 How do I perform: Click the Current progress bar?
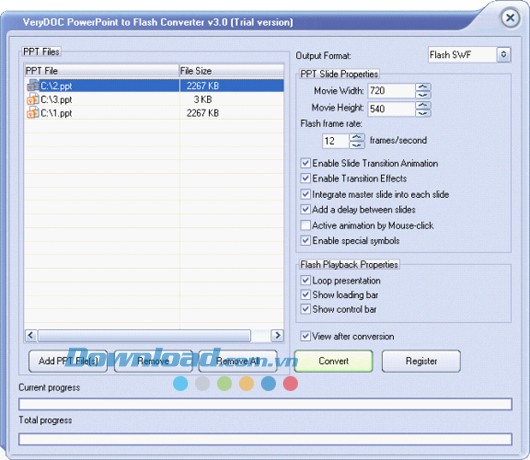[x=265, y=404]
